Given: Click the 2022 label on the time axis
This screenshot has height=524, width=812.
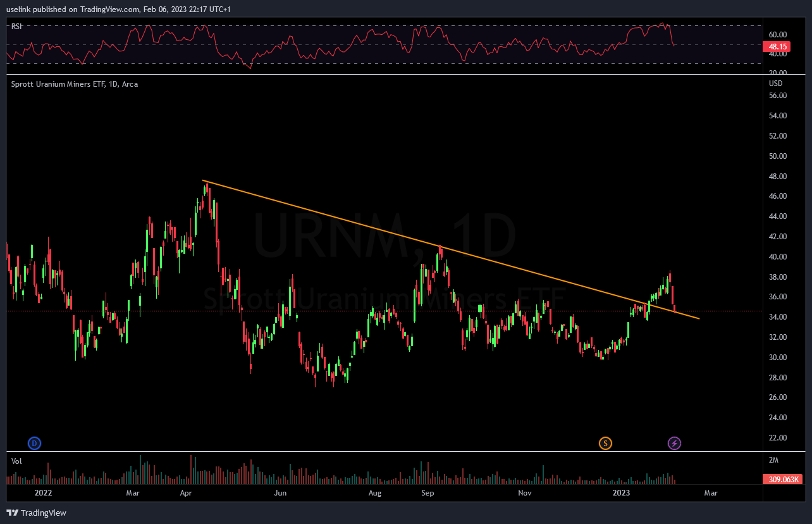Looking at the screenshot, I should (43, 492).
